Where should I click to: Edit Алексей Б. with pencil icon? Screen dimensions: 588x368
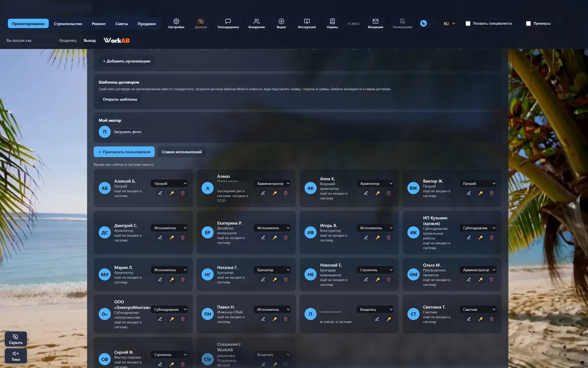coord(160,193)
